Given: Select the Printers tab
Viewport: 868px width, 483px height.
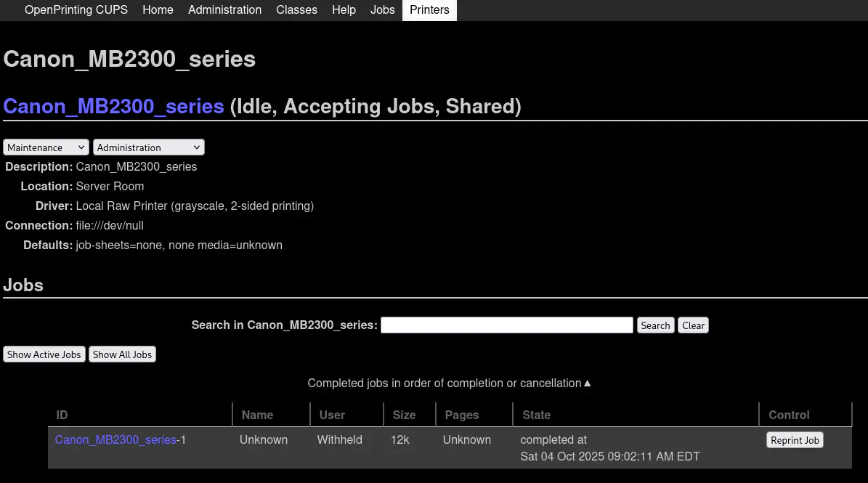Looking at the screenshot, I should pyautogui.click(x=429, y=10).
